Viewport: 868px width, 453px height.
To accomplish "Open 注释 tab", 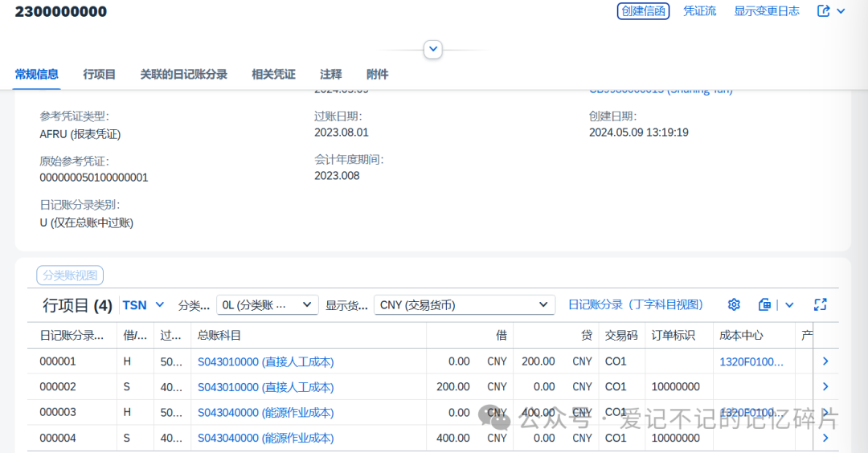I will [x=331, y=74].
